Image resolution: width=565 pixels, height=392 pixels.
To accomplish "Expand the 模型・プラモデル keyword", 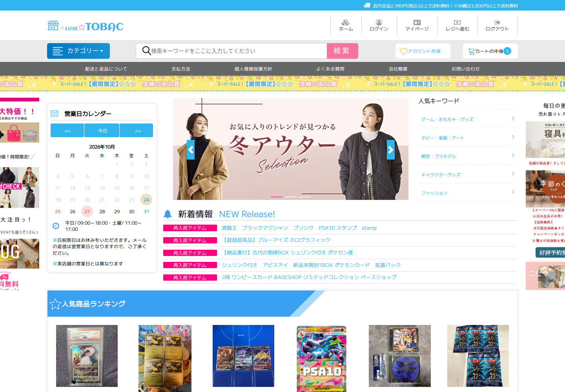I will click(467, 156).
